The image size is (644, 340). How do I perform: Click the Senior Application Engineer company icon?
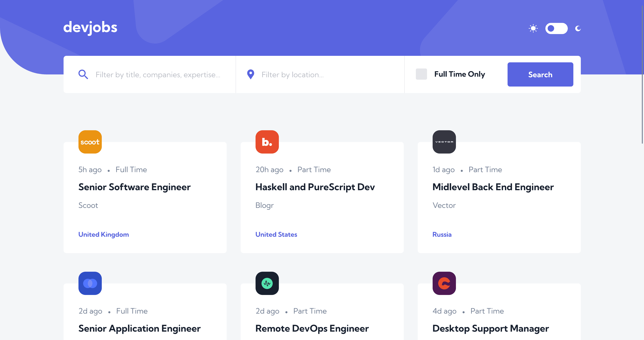(x=90, y=283)
